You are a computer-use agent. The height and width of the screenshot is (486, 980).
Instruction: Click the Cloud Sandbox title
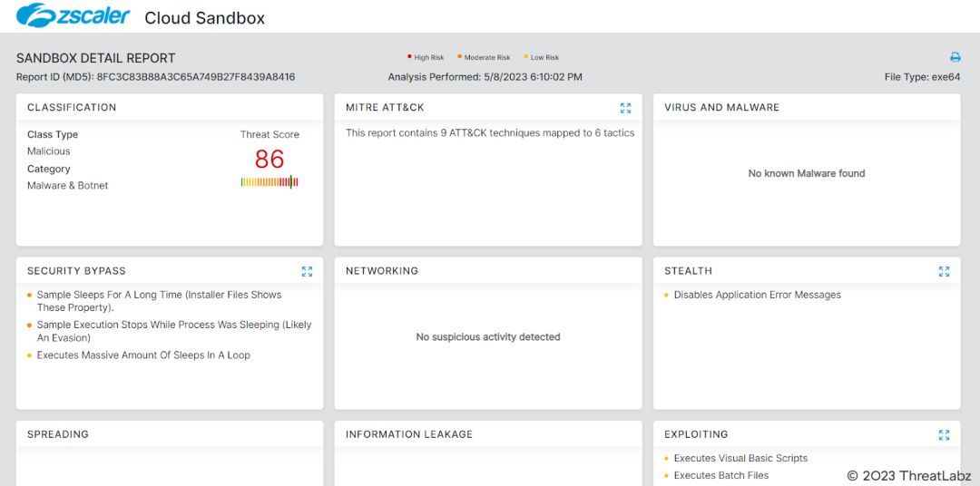tap(205, 17)
